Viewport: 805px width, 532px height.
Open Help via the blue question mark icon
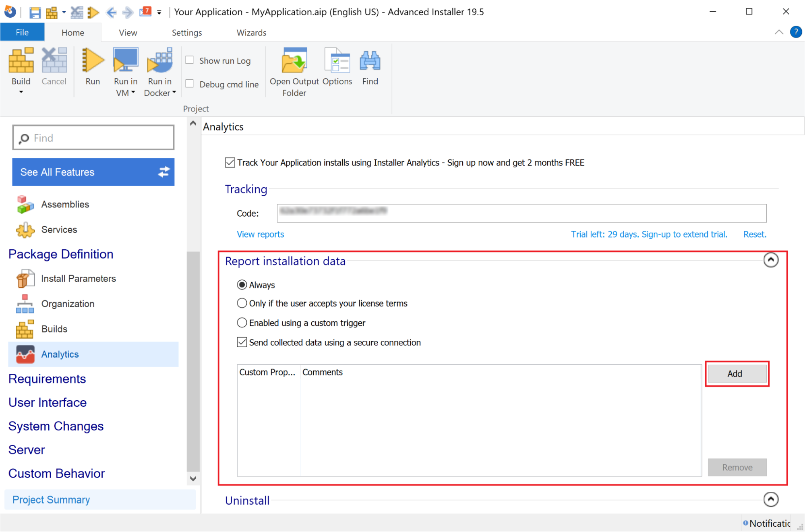796,32
